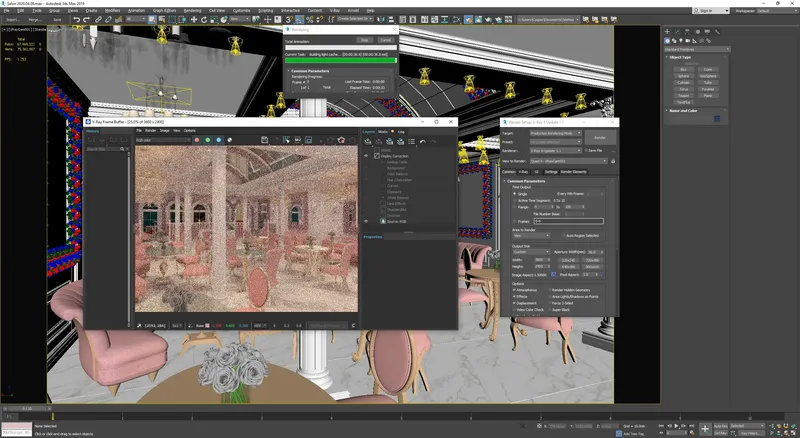The image size is (800, 438).
Task: Toggle Percent Snap in main toolbar
Action: point(310,19)
